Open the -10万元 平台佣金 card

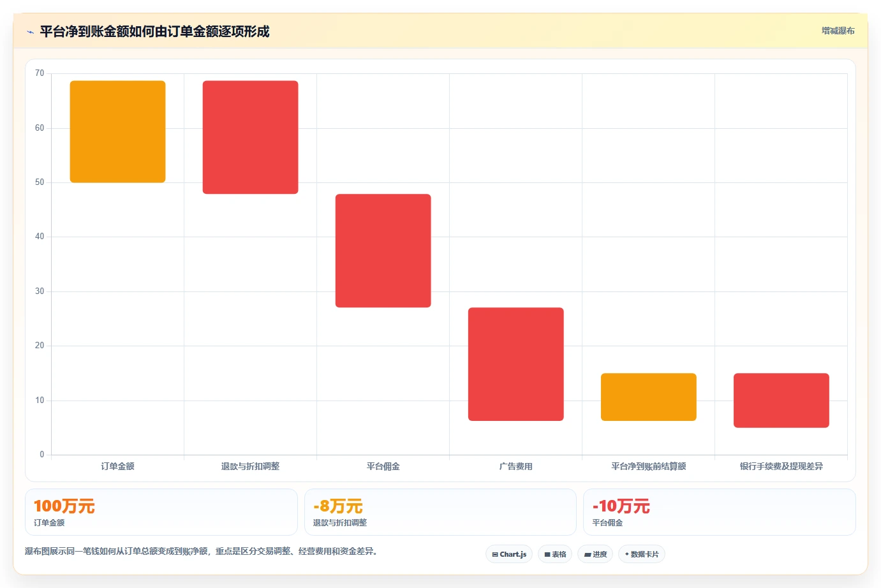point(720,512)
